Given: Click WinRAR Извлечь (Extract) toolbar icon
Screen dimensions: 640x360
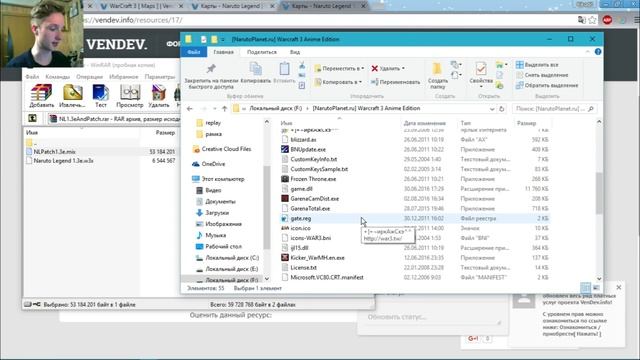Looking at the screenshot, I should pos(72,96).
